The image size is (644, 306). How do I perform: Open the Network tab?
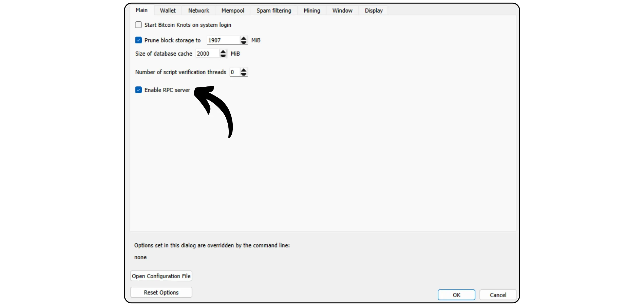click(199, 11)
